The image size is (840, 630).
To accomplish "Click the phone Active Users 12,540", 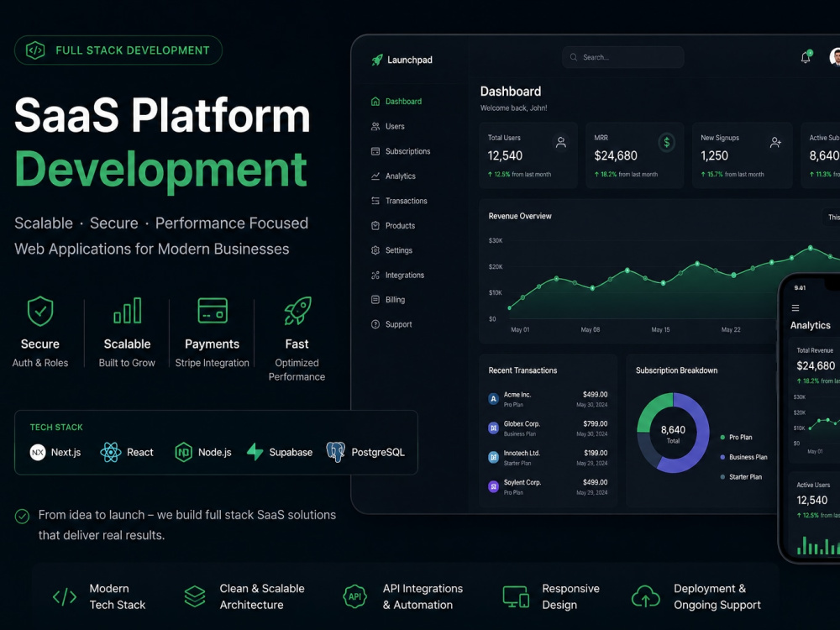I will (811, 501).
